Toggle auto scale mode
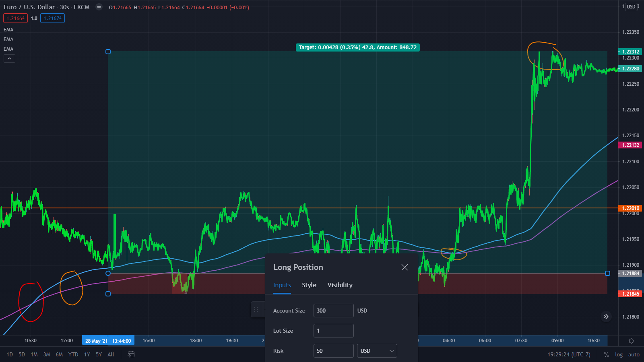 tap(634, 354)
